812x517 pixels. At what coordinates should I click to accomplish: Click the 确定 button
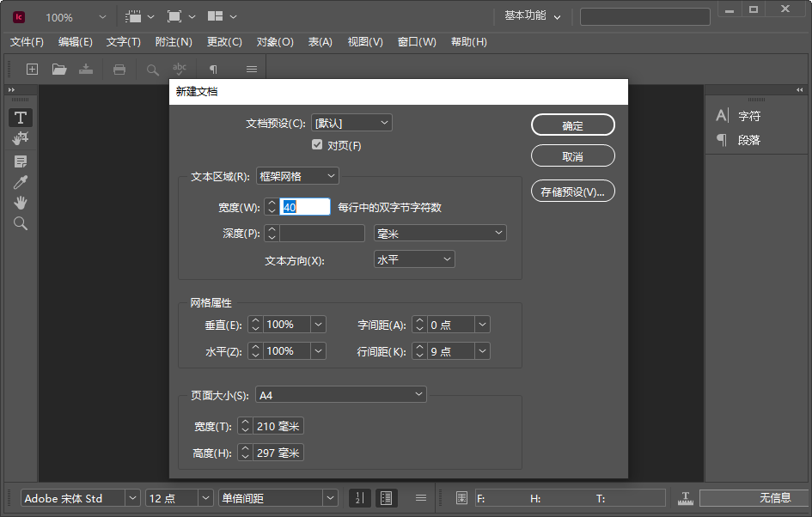click(x=572, y=125)
